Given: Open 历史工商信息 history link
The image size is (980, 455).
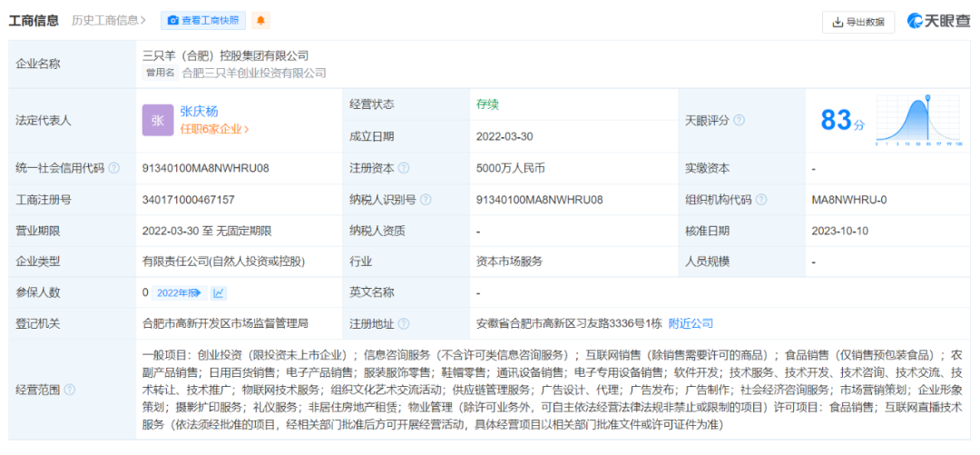Looking at the screenshot, I should (x=110, y=20).
